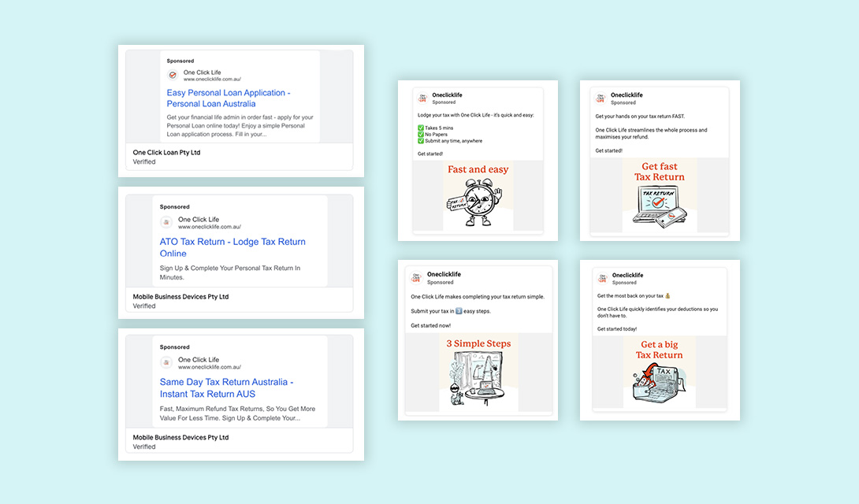The height and width of the screenshot is (504, 859).
Task: Click Oneclicklife avatar in Fast and easy post
Action: pyautogui.click(x=422, y=98)
